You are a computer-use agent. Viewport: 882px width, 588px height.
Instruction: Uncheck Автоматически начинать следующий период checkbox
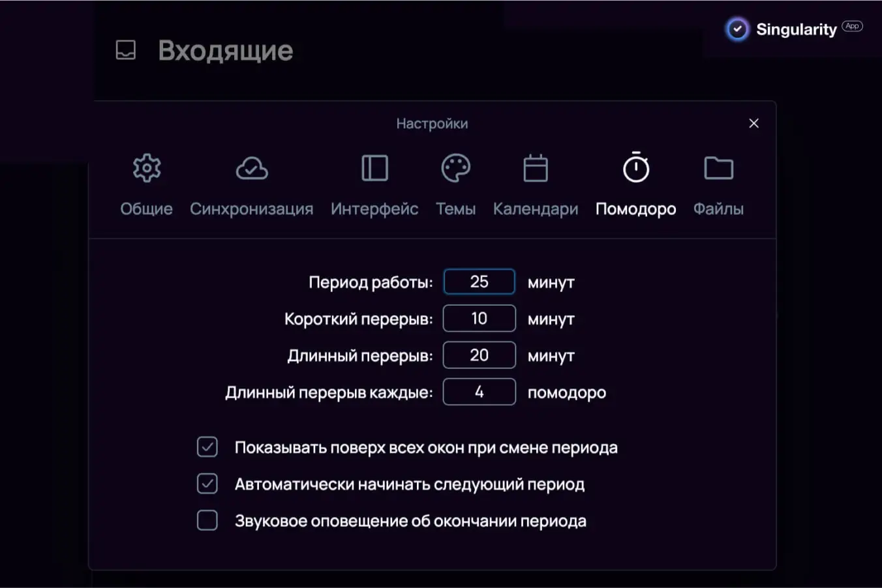point(207,484)
